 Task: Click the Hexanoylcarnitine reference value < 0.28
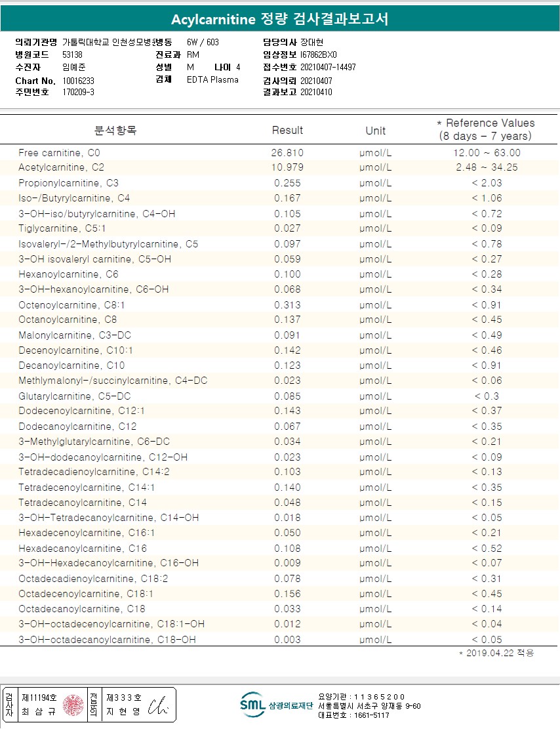487,274
